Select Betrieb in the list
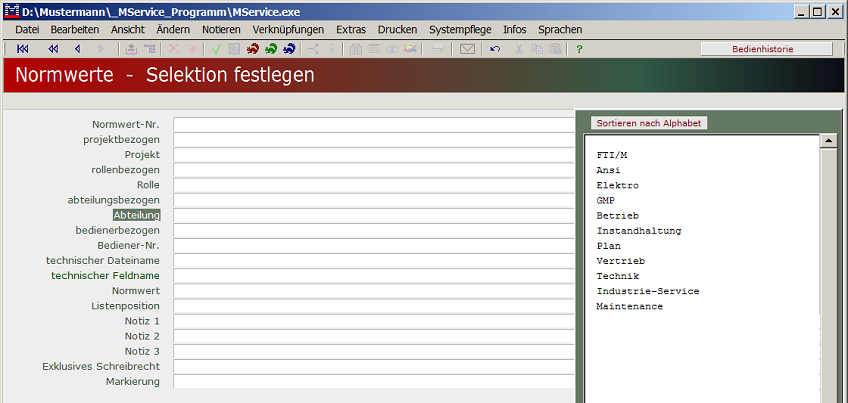The width and height of the screenshot is (848, 403). [618, 216]
